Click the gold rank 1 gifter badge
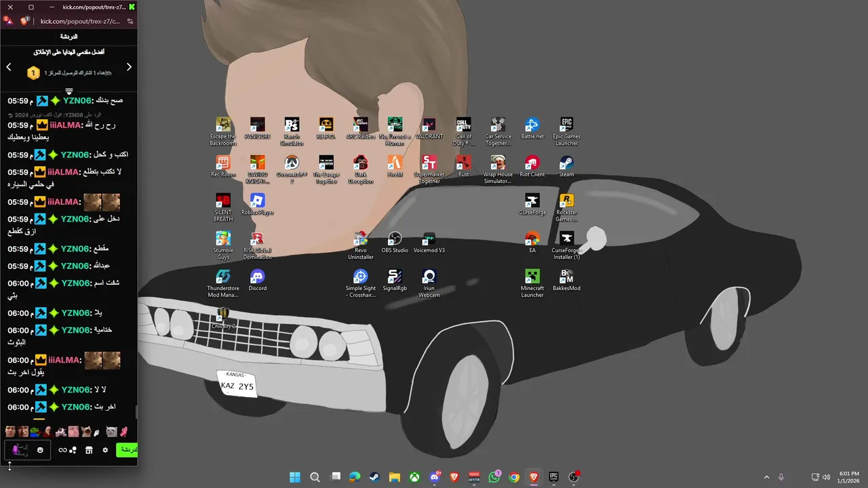868x488 pixels. [x=33, y=73]
